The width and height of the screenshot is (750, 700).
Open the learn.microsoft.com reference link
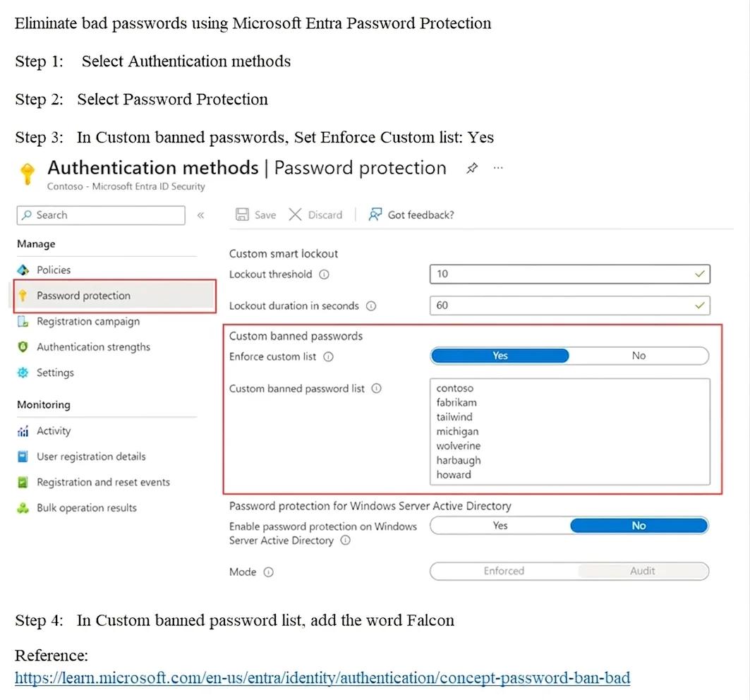322,677
